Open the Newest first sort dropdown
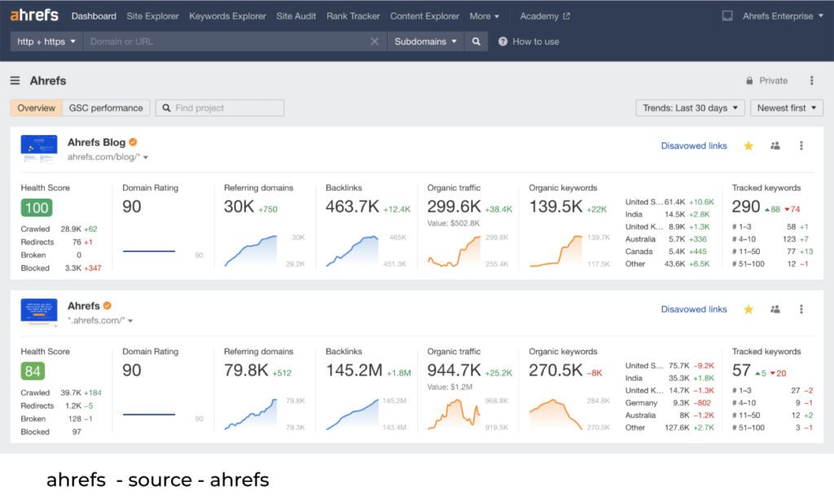 [787, 108]
